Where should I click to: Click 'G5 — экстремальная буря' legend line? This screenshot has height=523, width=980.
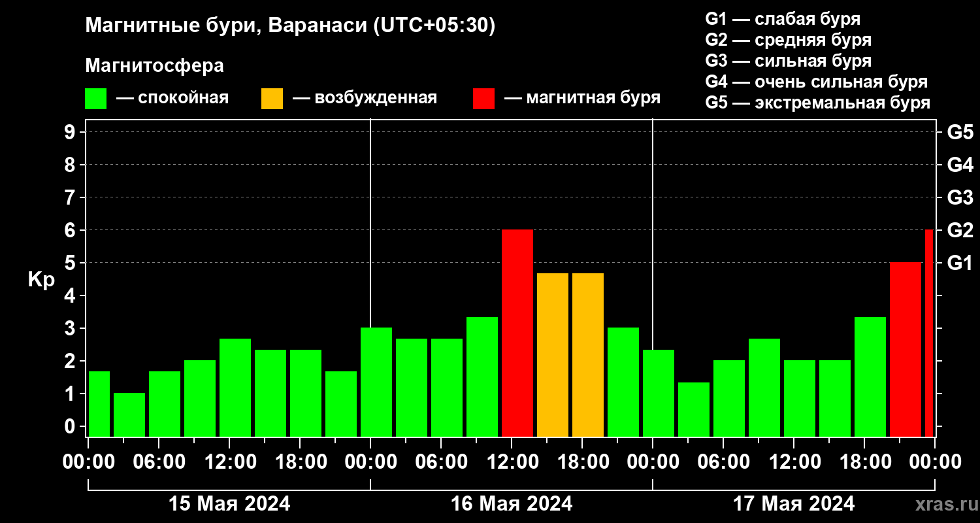(x=817, y=103)
